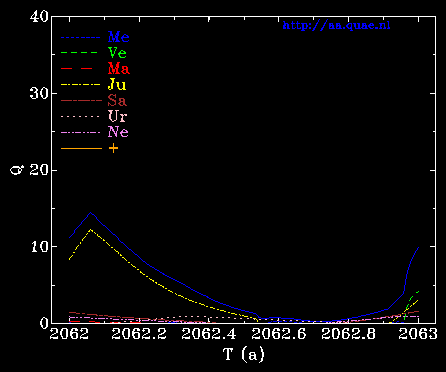This screenshot has height=372, width=446.
Task: Click the y-axis title 'Q'
Action: tap(16, 170)
